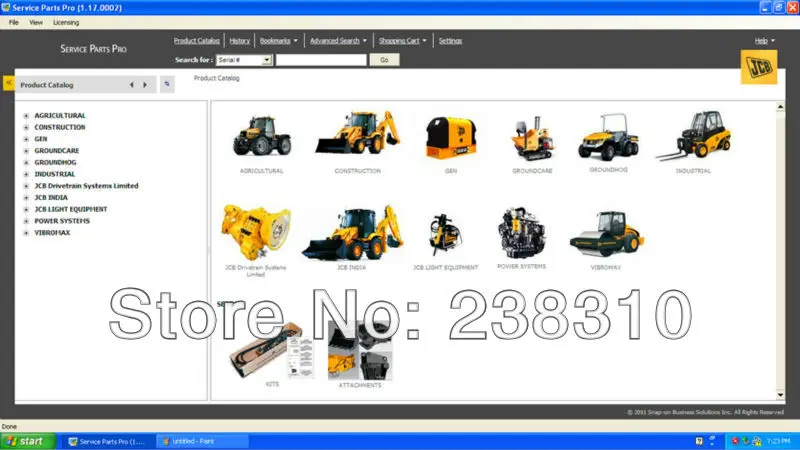Click the catalog refresh icon
Screen dimensions: 800x450
[167, 84]
